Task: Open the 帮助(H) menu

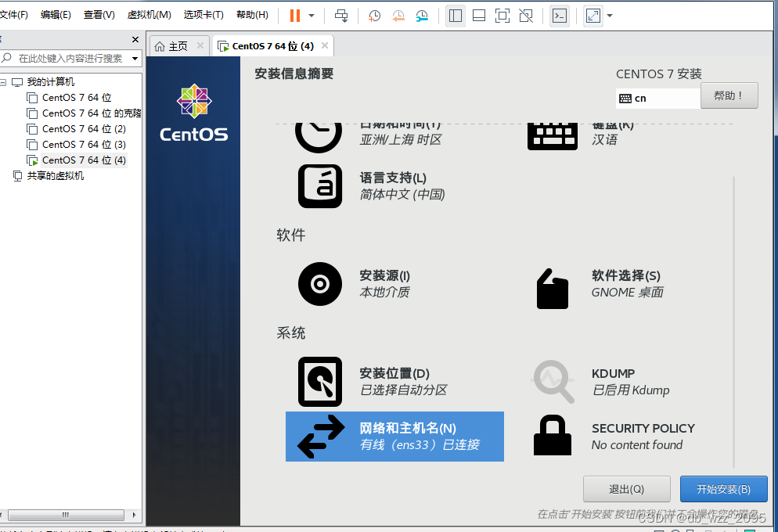Action: point(252,14)
